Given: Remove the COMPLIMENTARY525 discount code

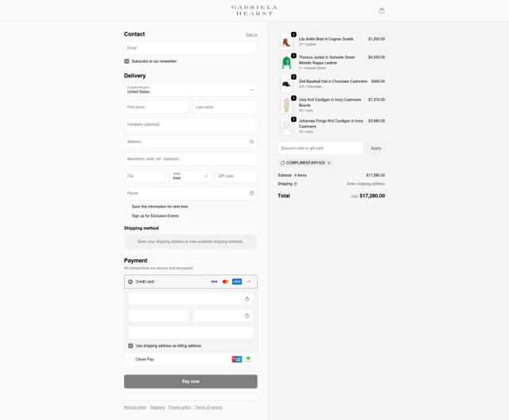Looking at the screenshot, I should (x=328, y=163).
